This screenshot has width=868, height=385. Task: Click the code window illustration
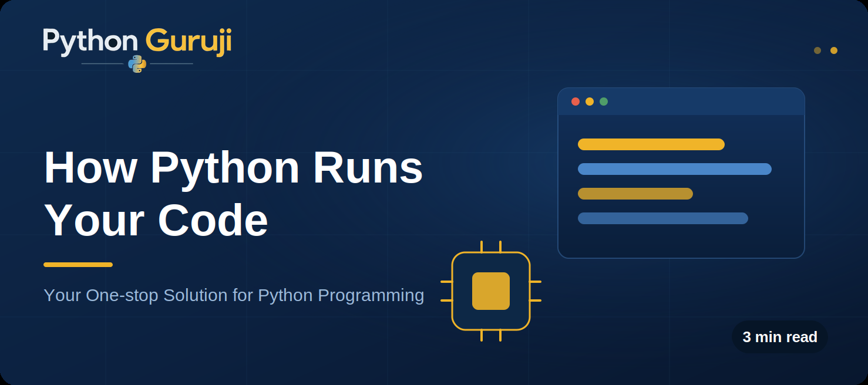click(681, 173)
